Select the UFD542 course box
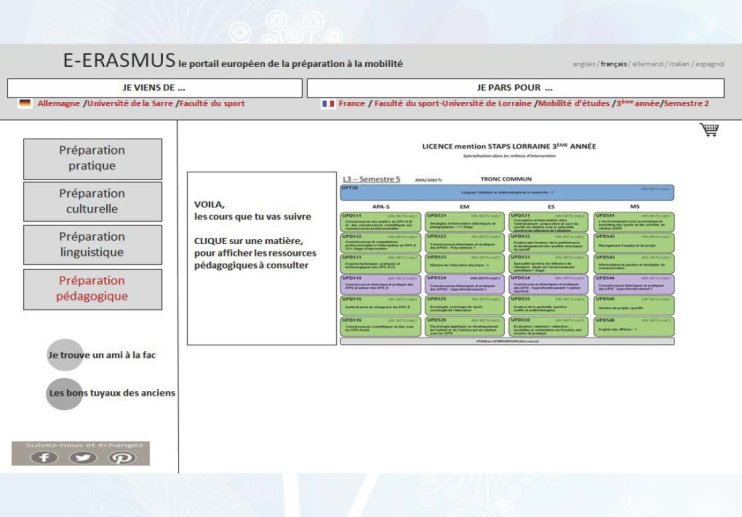 pos(634,243)
